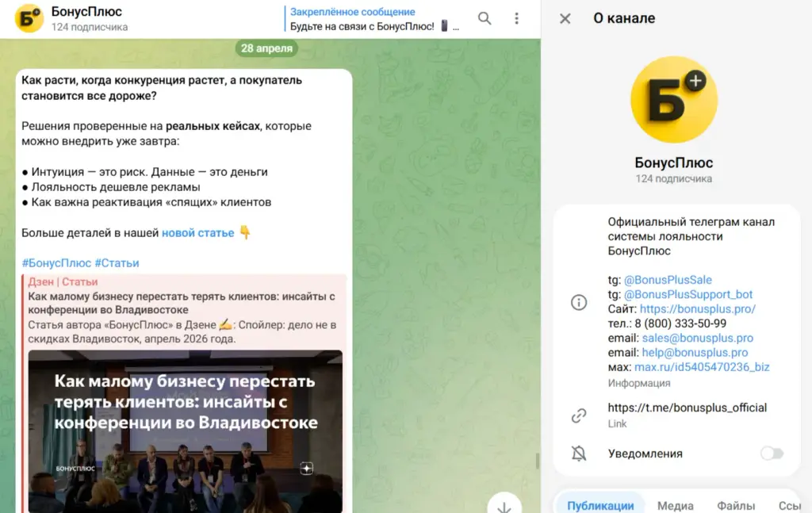
Task: Click the phone number 8 (800) 333-50-99
Action: point(680,323)
